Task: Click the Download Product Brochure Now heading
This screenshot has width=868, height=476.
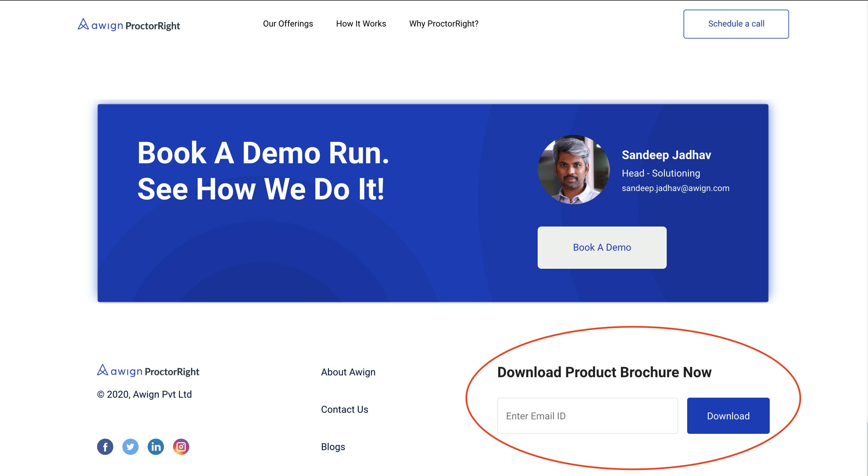Action: click(x=604, y=372)
